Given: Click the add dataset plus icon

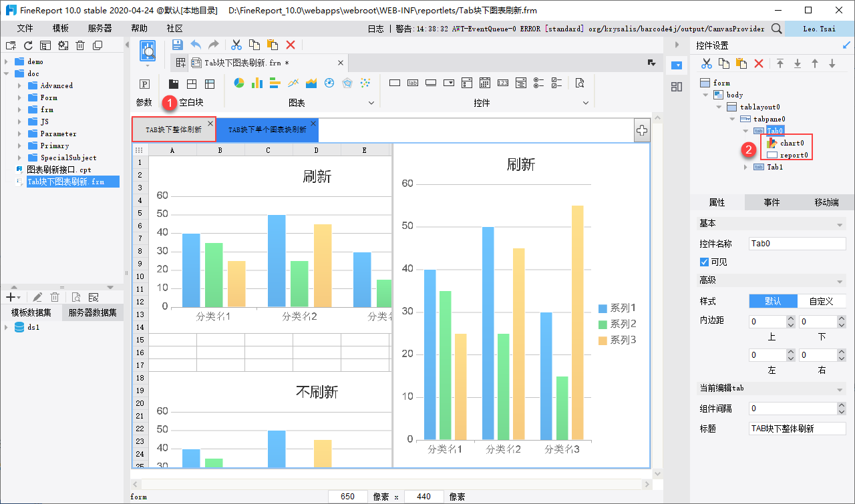Looking at the screenshot, I should (11, 297).
